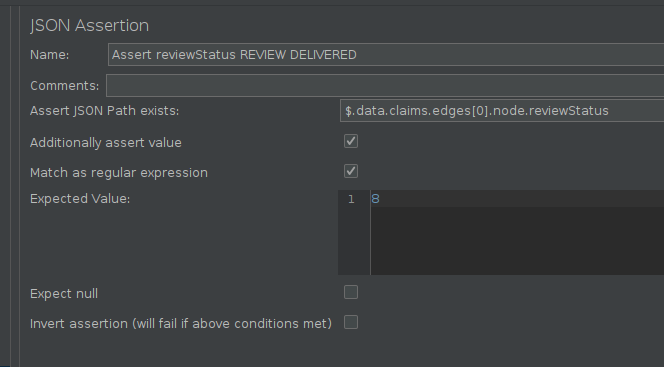The image size is (664, 367).
Task: Click the 'Match as regular expression' label
Action: pos(119,173)
